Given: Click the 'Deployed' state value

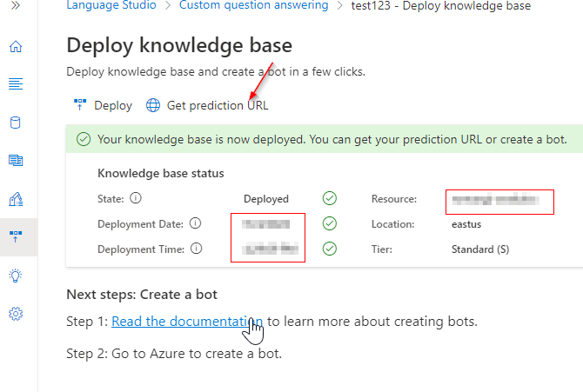Looking at the screenshot, I should coord(266,199).
